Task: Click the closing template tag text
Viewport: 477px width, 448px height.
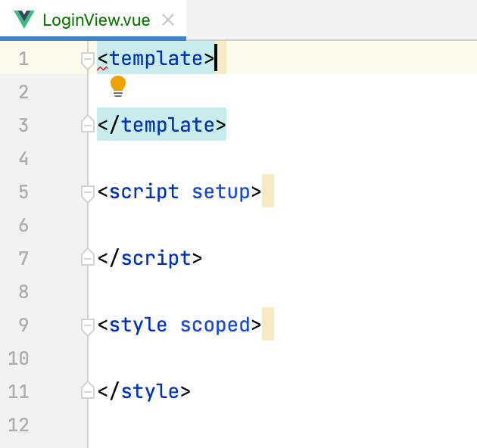Action: (x=161, y=125)
